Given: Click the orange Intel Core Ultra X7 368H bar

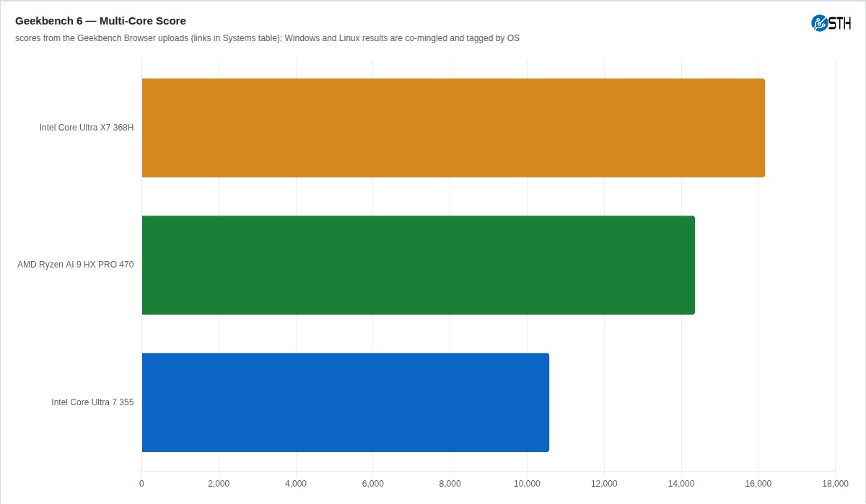Looking at the screenshot, I should [453, 128].
